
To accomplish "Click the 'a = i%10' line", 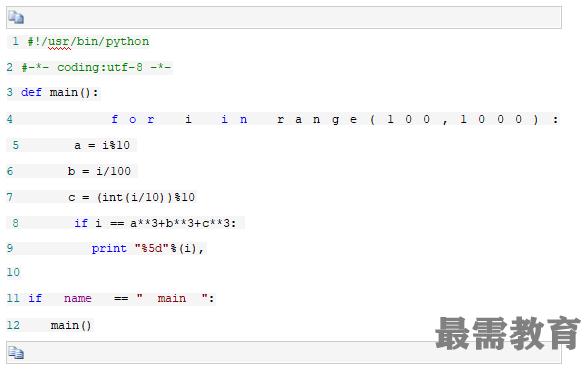I will tap(102, 145).
